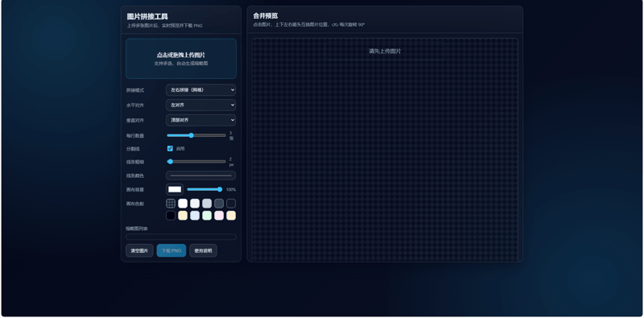Select the transparent grid palette swatch
The height and width of the screenshot is (318, 644).
pyautogui.click(x=171, y=204)
